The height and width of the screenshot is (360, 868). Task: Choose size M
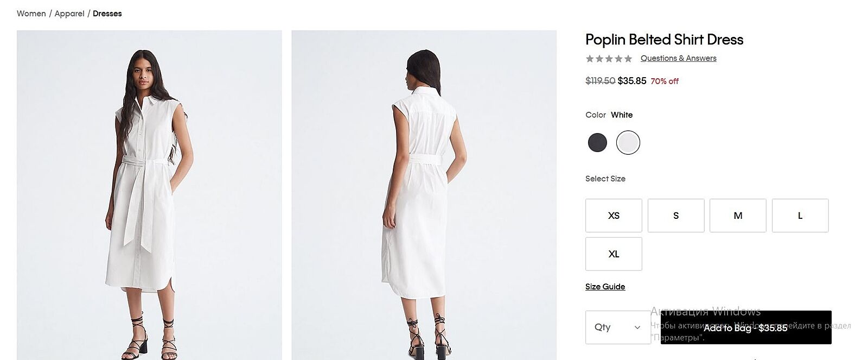click(x=738, y=216)
